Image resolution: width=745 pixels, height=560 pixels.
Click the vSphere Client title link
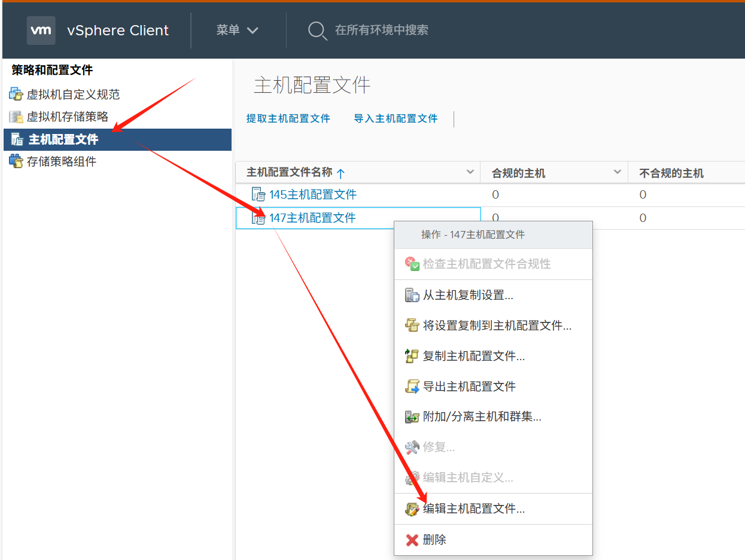point(118,31)
